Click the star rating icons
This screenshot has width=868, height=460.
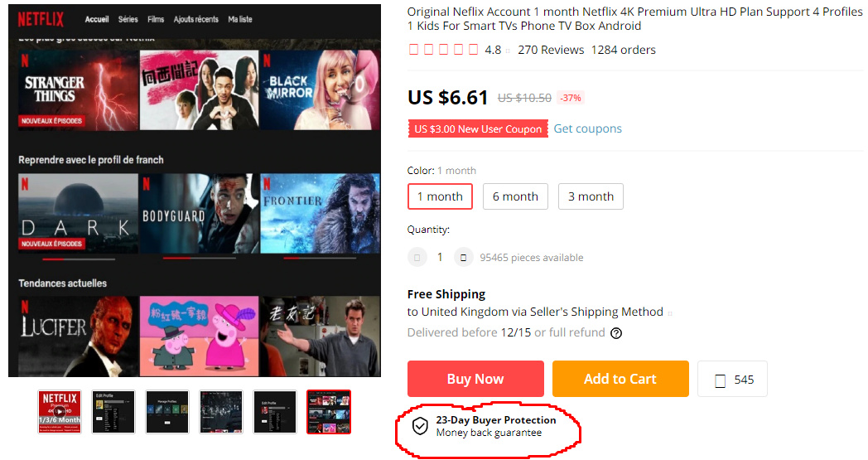pos(443,50)
